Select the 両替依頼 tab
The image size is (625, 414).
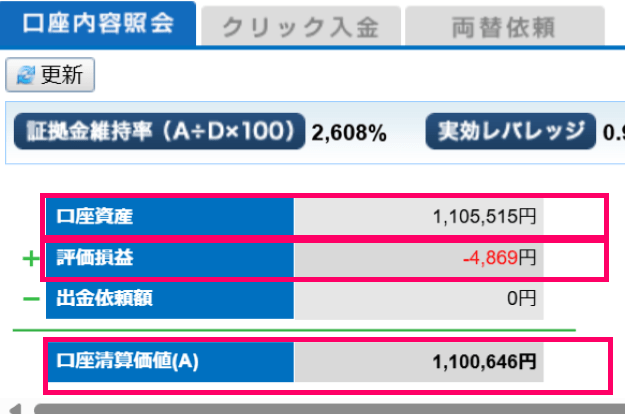click(x=503, y=27)
